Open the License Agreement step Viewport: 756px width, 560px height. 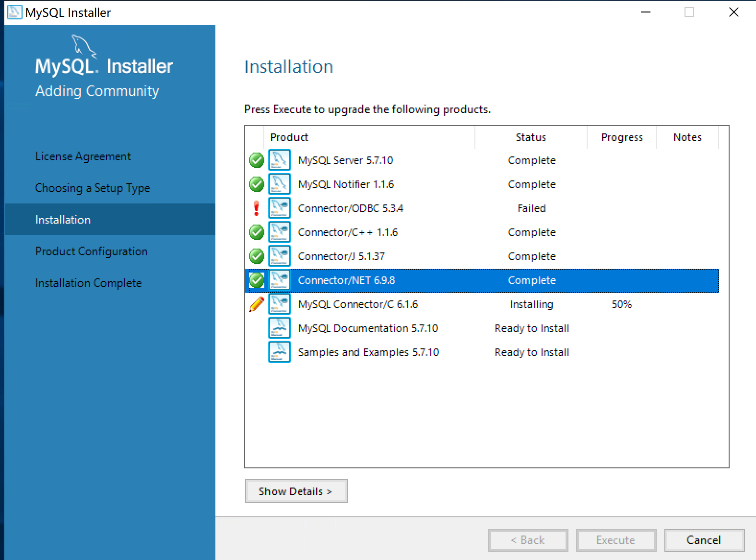coord(83,156)
